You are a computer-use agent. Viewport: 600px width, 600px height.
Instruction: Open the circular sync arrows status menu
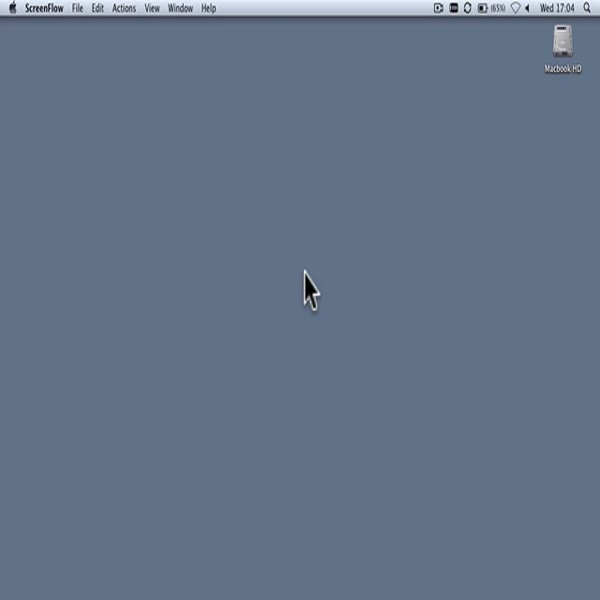(x=467, y=8)
